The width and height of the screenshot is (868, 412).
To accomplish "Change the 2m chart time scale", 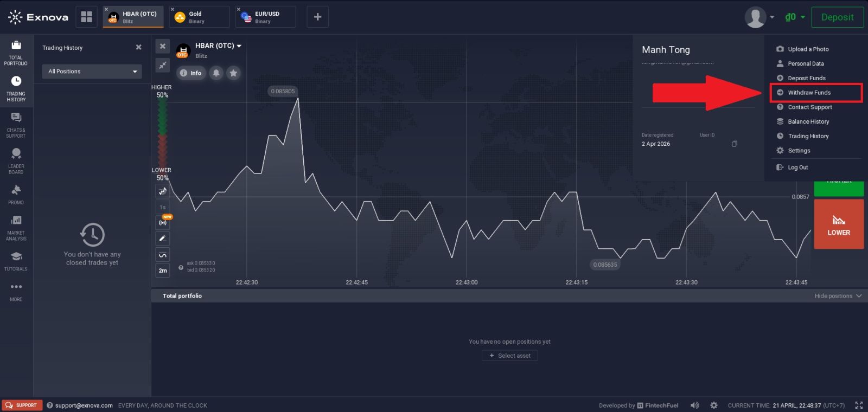I will point(163,271).
